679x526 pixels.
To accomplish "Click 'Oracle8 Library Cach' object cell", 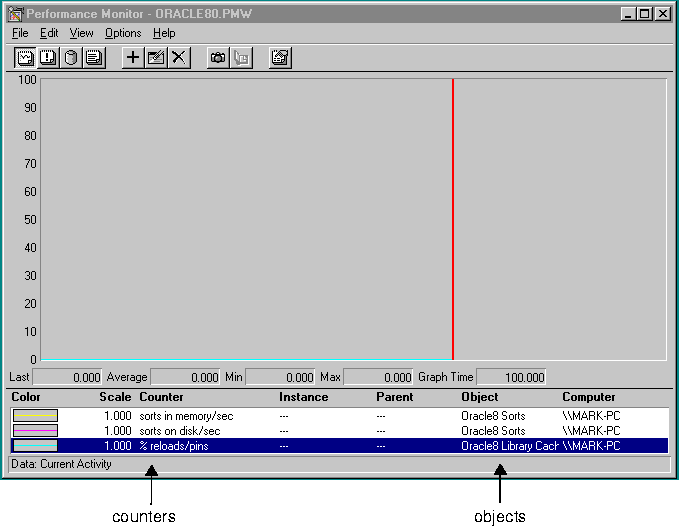I will pyautogui.click(x=510, y=446).
